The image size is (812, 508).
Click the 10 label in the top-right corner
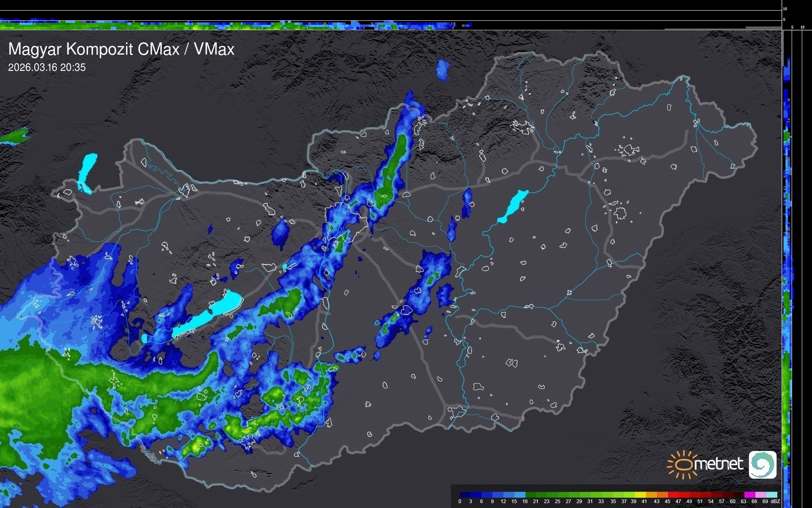coord(785,9)
